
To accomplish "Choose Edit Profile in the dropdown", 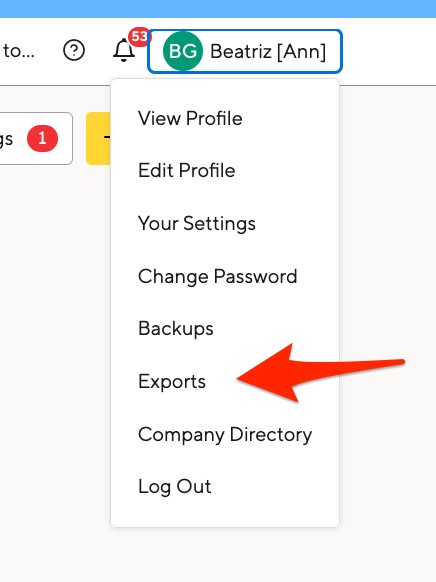I will point(186,171).
